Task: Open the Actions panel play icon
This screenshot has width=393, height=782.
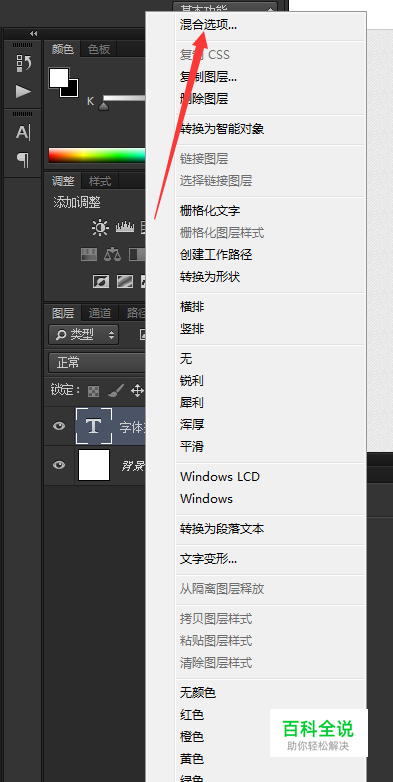Action: (x=23, y=91)
